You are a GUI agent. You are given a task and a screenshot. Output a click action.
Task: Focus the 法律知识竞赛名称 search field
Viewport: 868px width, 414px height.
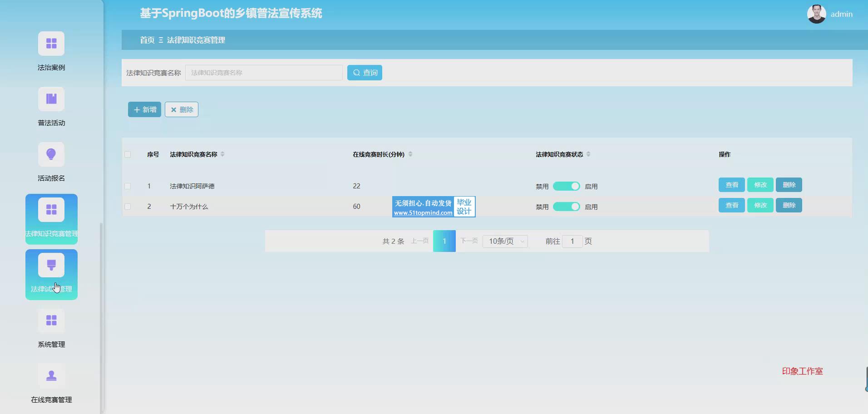click(264, 73)
